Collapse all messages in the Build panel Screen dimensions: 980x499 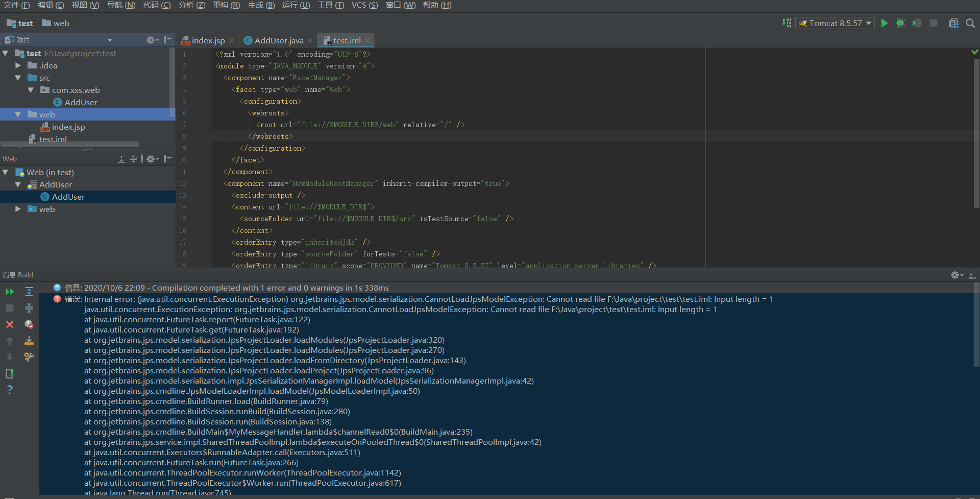coord(29,308)
